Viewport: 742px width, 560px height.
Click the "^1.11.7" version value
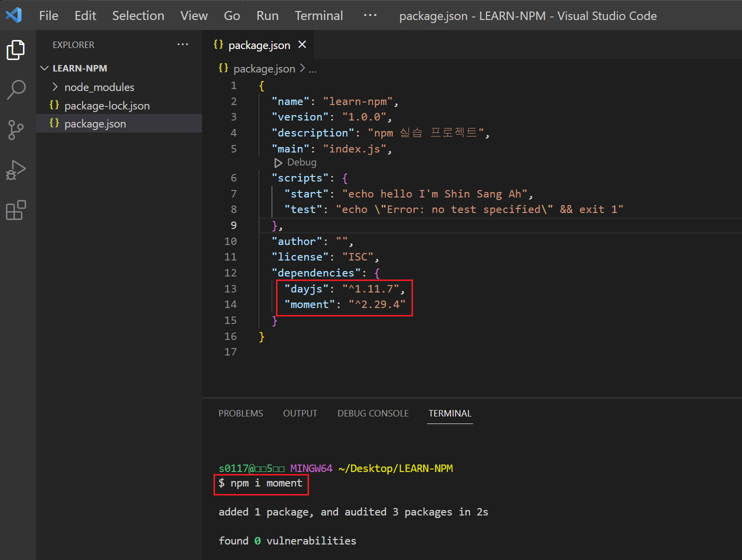click(370, 289)
